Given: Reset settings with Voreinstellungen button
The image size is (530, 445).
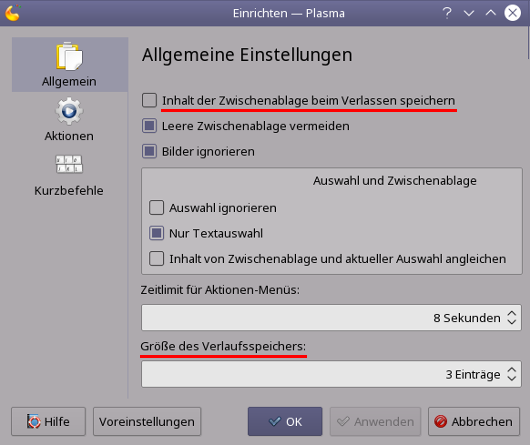Looking at the screenshot, I should coord(147,421).
